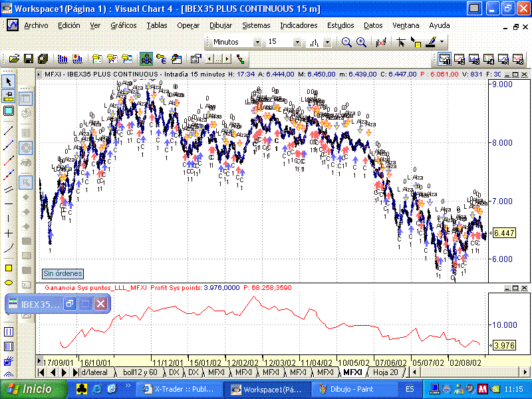Go to first sheet tab navigation button
This screenshot has width=532, height=399.
(x=41, y=372)
